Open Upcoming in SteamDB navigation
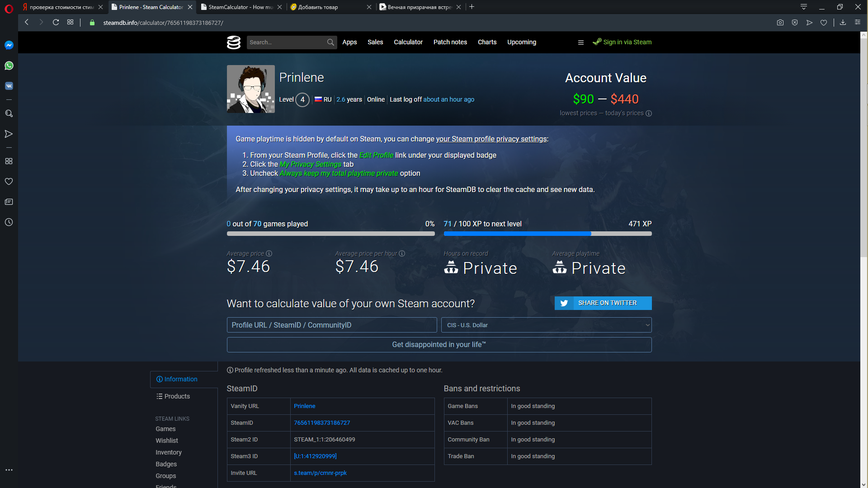The width and height of the screenshot is (868, 488). pos(522,42)
